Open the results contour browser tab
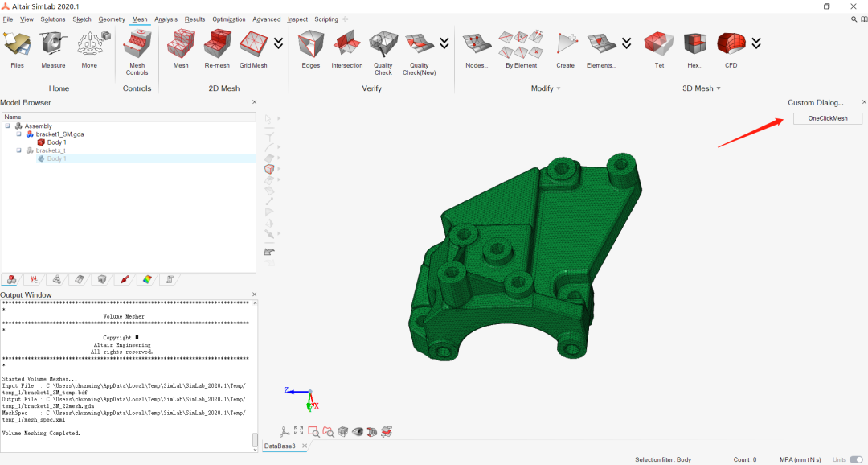The image size is (868, 465). point(147,279)
